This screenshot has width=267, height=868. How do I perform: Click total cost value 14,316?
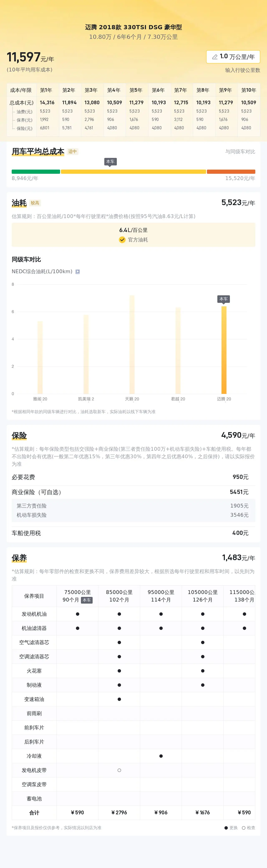coord(47,102)
